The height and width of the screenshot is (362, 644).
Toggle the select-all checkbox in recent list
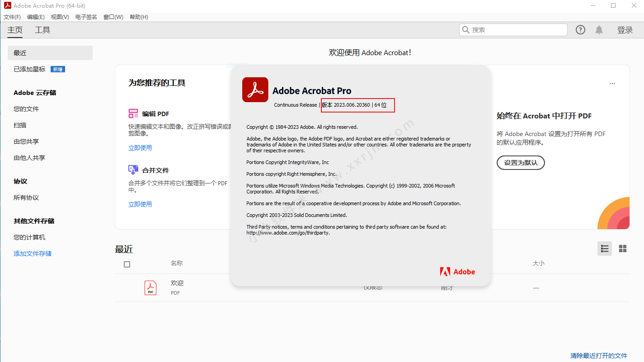(x=127, y=264)
